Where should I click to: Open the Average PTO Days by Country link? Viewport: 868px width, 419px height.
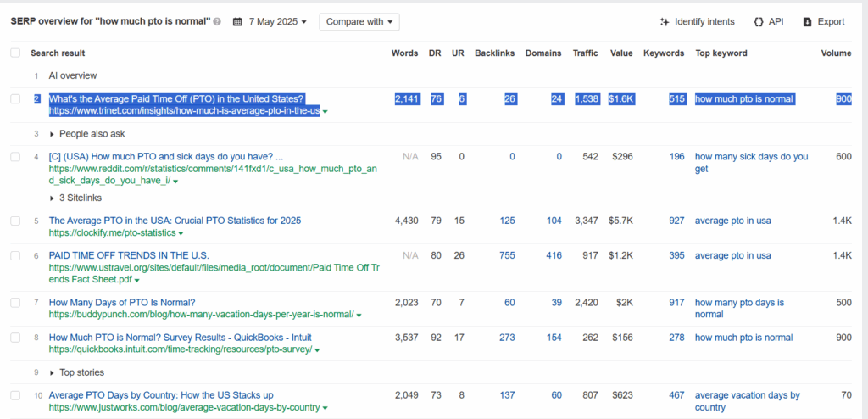161,395
